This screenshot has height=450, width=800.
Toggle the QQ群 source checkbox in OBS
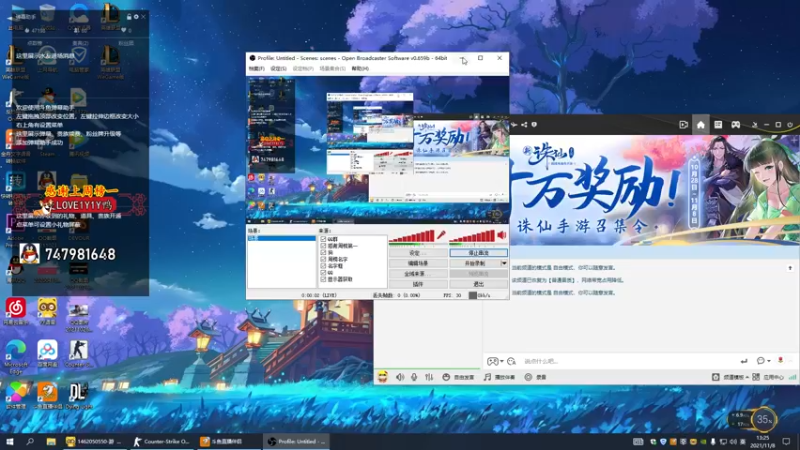point(323,239)
